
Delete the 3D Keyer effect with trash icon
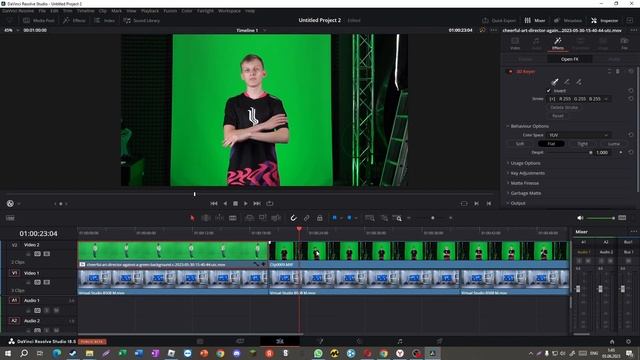click(x=618, y=71)
